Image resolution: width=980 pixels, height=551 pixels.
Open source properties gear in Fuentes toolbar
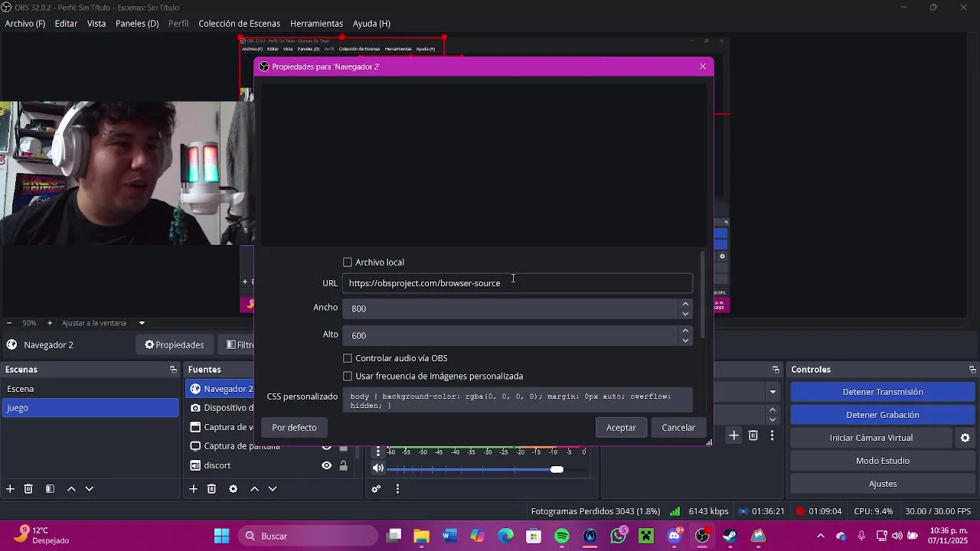(x=234, y=489)
